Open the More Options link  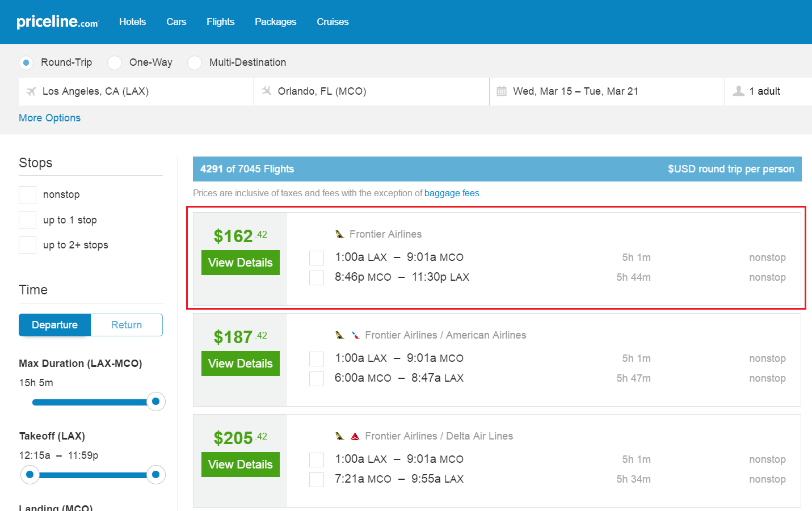(x=49, y=118)
